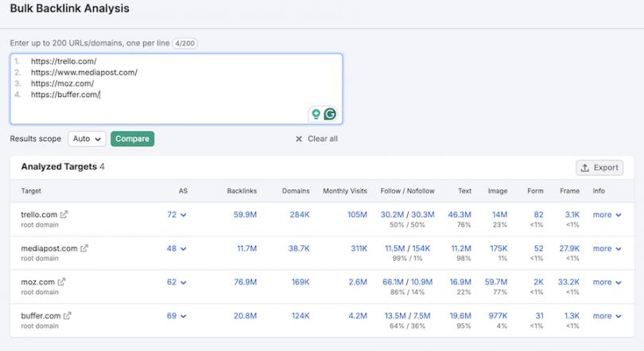Sort by Monthly Visits column header
This screenshot has height=351, width=644.
click(x=345, y=191)
